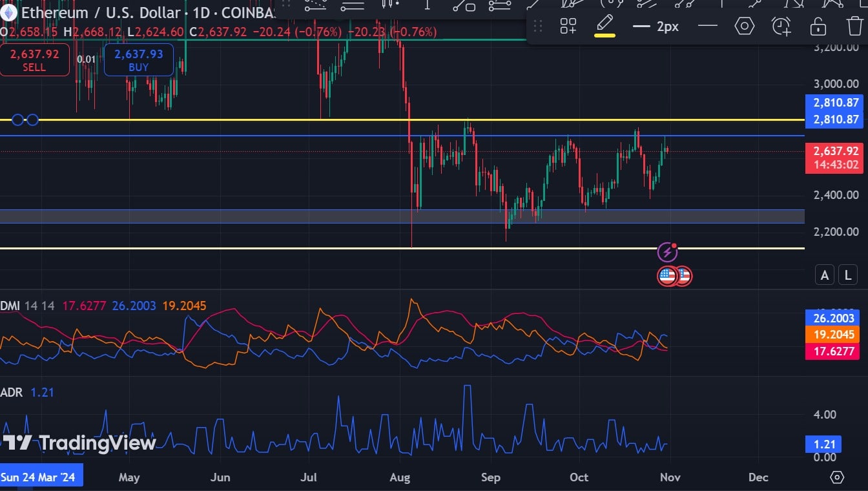The height and width of the screenshot is (491, 868).
Task: Click the 'Aug' label on time axis
Action: (x=400, y=477)
